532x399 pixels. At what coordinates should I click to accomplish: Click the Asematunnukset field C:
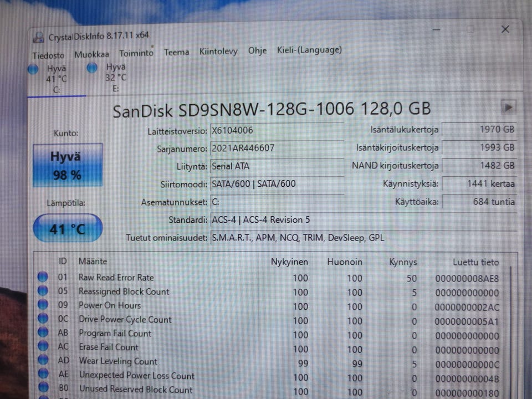click(277, 202)
